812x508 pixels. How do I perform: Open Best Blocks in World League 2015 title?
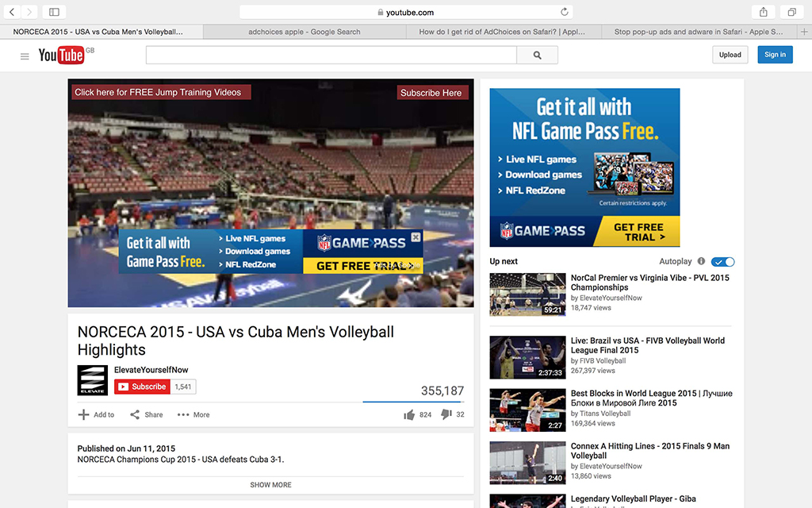pyautogui.click(x=652, y=398)
